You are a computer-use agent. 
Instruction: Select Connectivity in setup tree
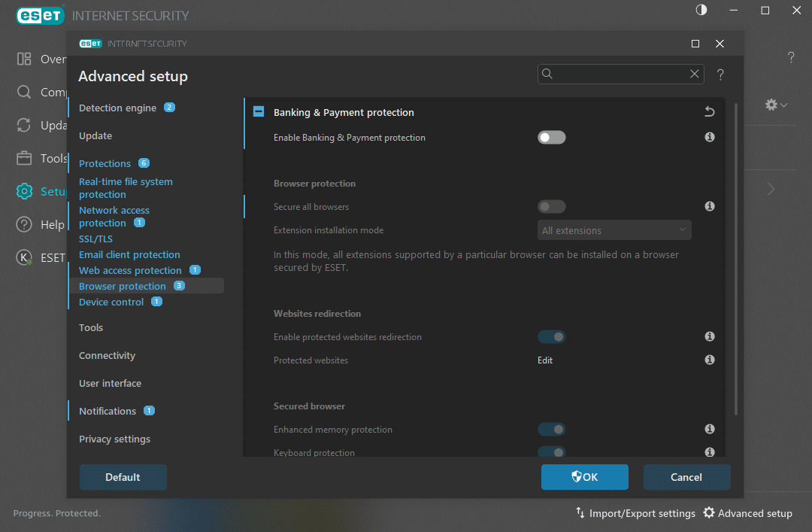[x=108, y=356]
